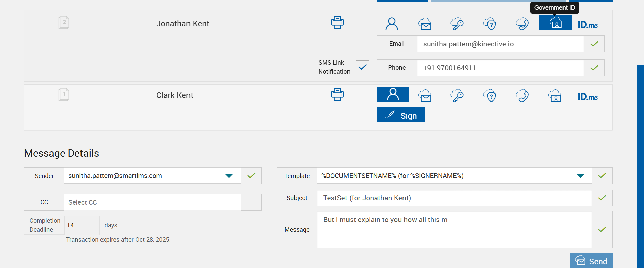
Task: Select Government ID icon for Clark Kent
Action: click(555, 96)
